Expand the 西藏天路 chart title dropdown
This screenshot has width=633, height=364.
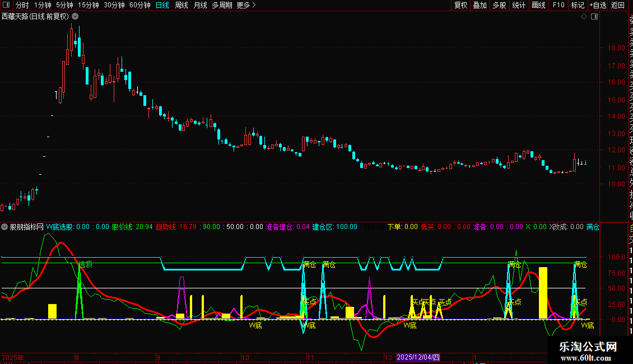(75, 17)
